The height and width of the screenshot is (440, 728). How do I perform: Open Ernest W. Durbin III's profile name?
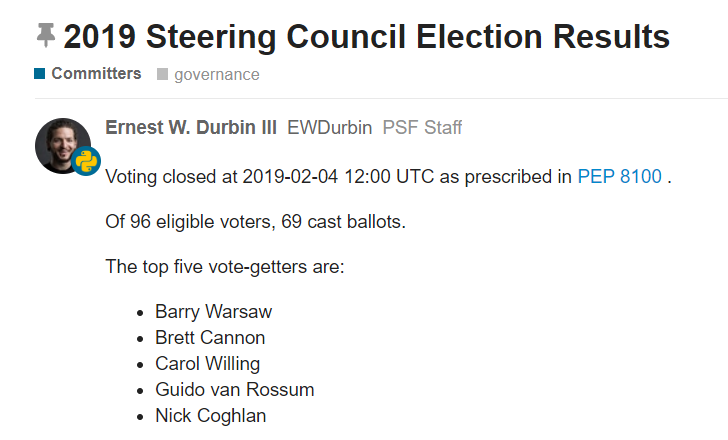[190, 128]
